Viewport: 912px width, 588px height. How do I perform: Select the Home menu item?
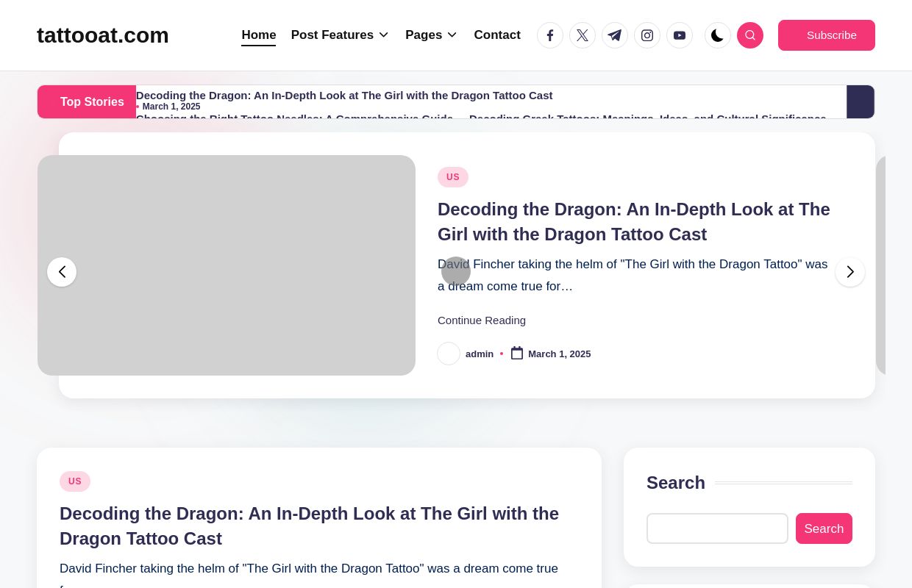click(259, 35)
